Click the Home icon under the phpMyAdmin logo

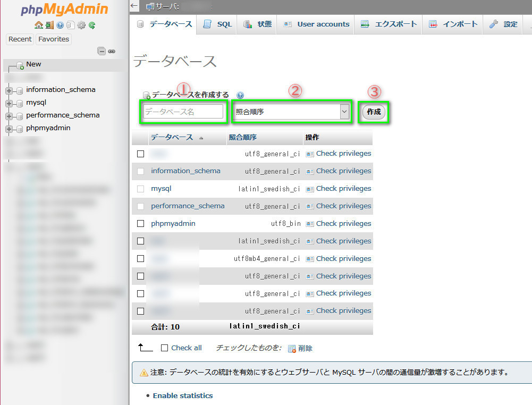click(x=38, y=25)
